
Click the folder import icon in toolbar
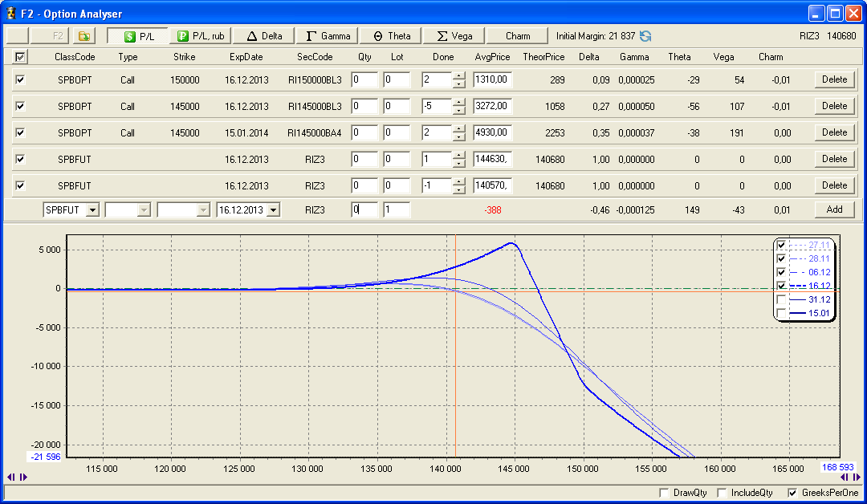83,36
